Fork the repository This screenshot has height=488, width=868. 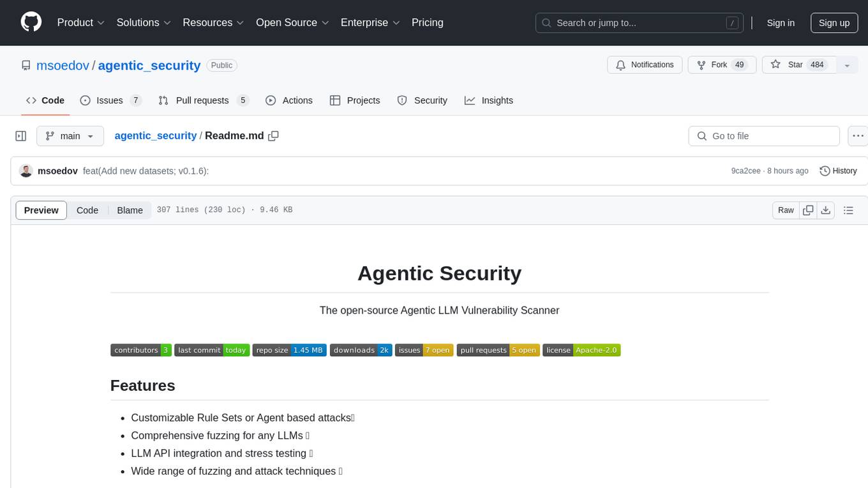(722, 65)
